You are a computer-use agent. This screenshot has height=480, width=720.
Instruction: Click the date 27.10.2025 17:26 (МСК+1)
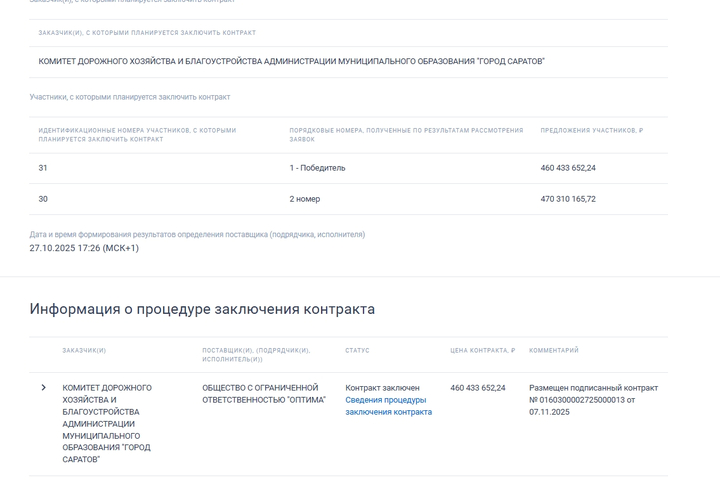tap(84, 248)
